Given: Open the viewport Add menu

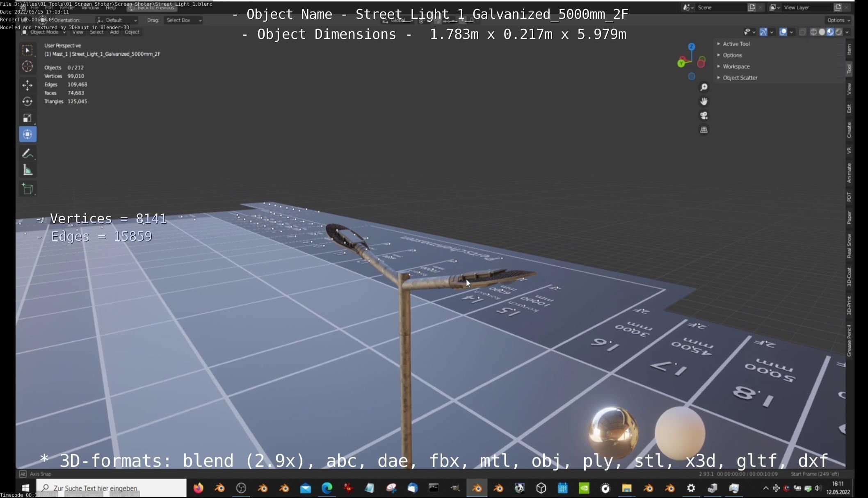Looking at the screenshot, I should click(114, 32).
